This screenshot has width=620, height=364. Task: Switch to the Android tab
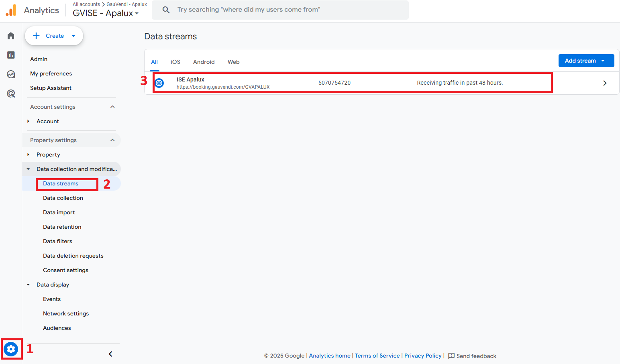click(204, 62)
